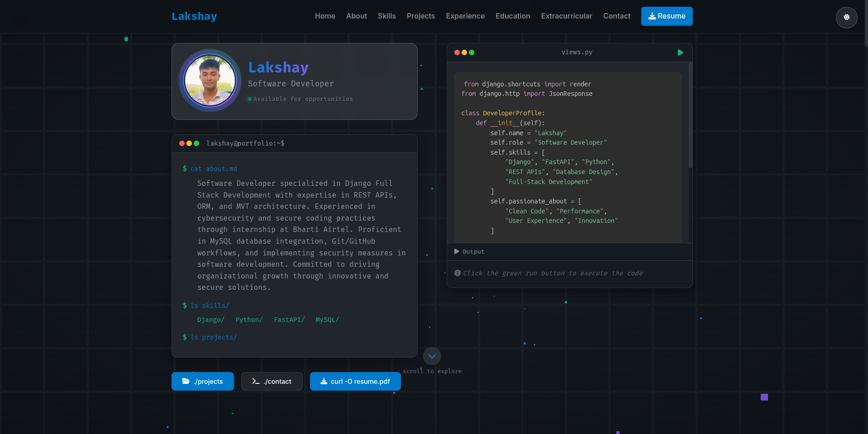Expand the Output panel triangle
Image resolution: width=868 pixels, height=434 pixels.
(x=457, y=251)
